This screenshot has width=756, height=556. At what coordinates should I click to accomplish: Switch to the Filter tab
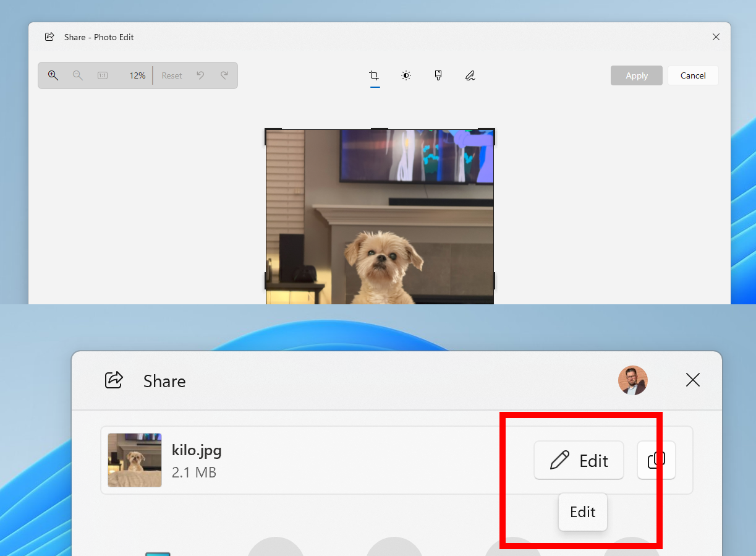(438, 75)
